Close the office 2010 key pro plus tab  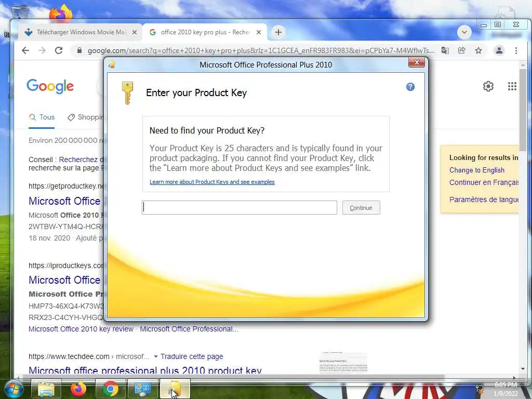[259, 32]
